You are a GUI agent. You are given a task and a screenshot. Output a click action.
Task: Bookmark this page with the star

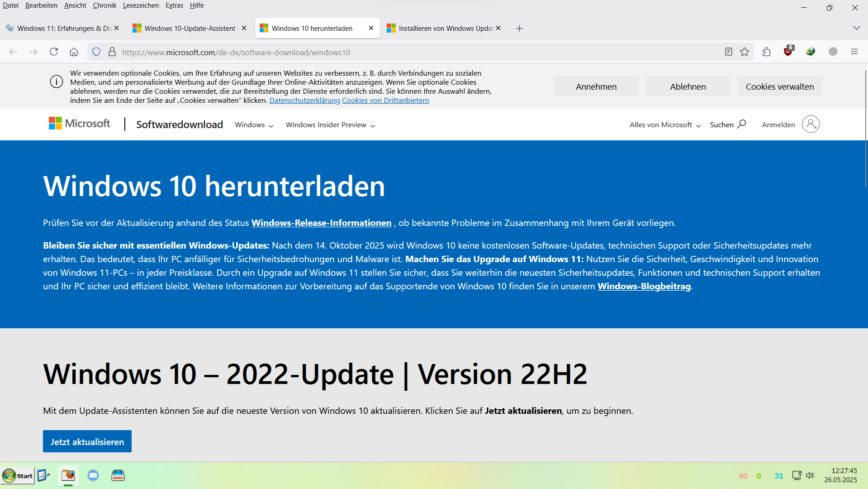(x=745, y=52)
